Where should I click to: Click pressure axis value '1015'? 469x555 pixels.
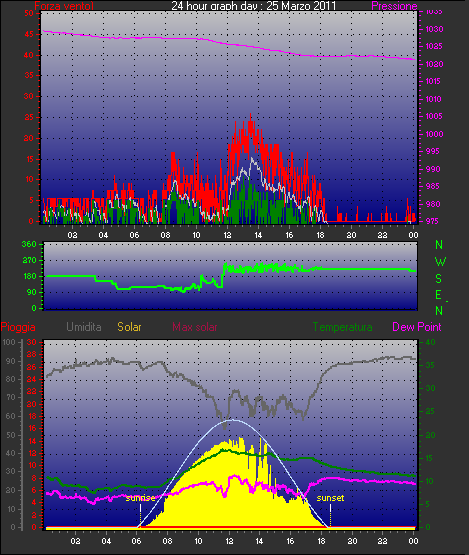(x=433, y=81)
